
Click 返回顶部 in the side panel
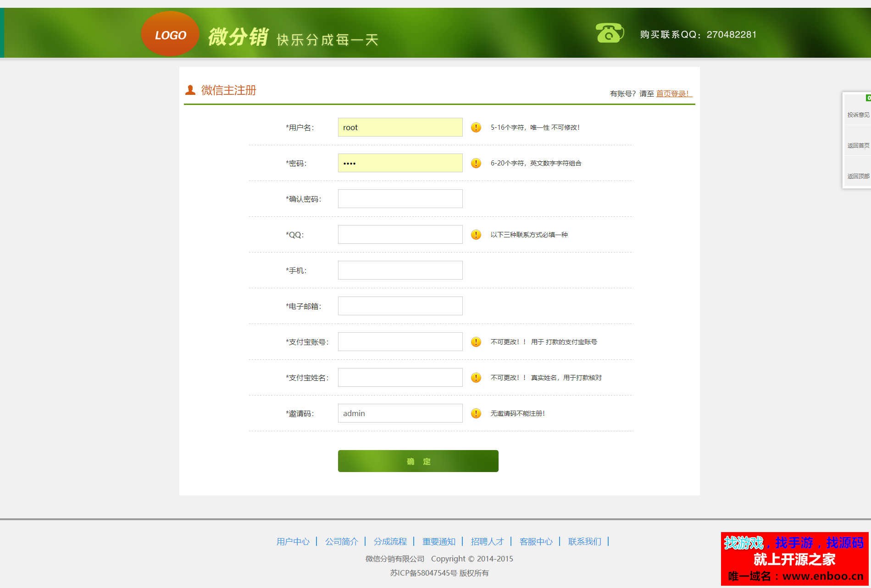[858, 176]
